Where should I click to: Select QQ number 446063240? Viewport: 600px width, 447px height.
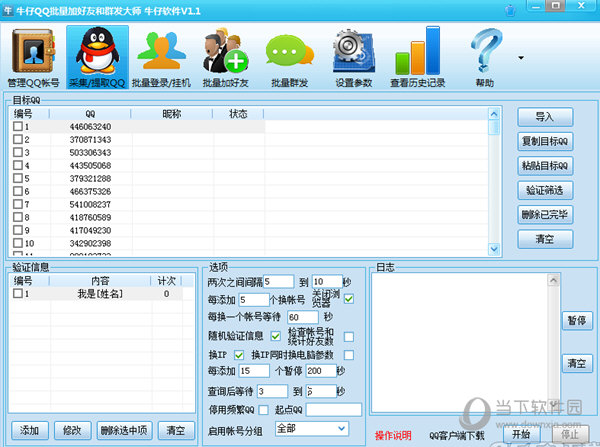(x=90, y=127)
